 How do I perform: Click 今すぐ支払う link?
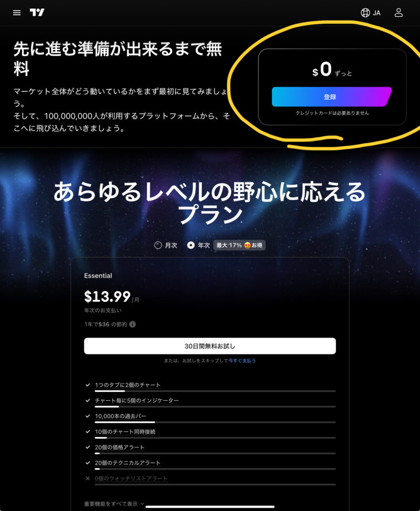pos(242,360)
